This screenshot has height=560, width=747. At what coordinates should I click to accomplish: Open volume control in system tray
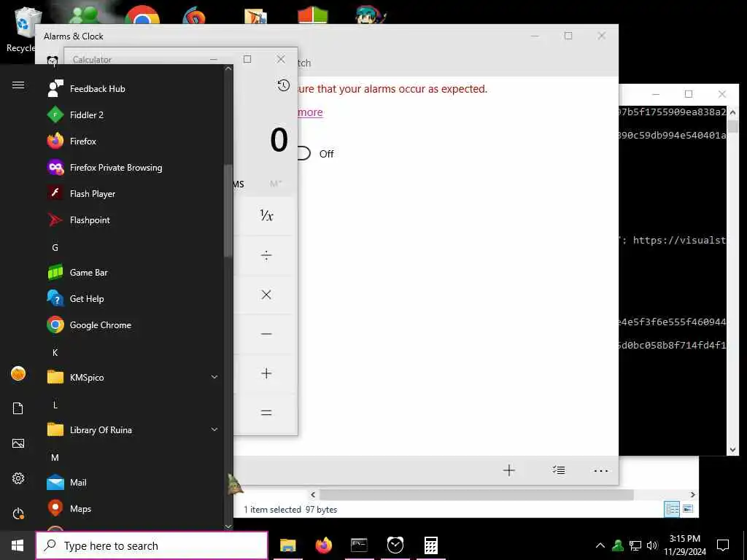pyautogui.click(x=652, y=545)
